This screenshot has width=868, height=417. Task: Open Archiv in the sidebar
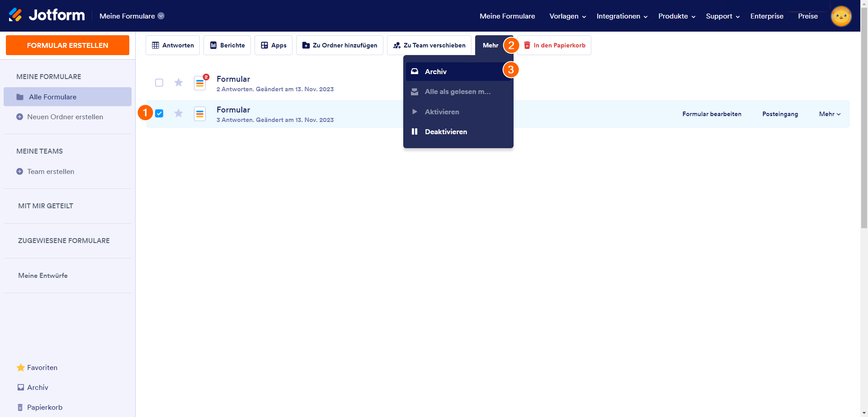[33, 387]
